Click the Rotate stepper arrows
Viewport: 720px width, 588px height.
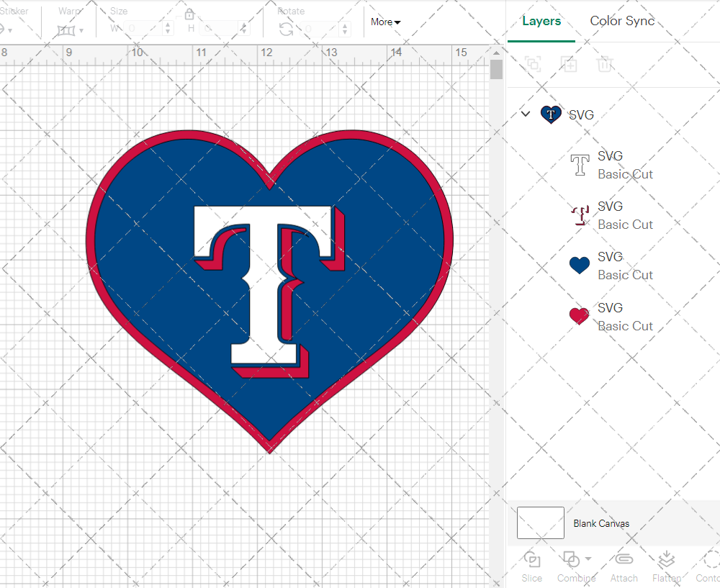point(345,29)
